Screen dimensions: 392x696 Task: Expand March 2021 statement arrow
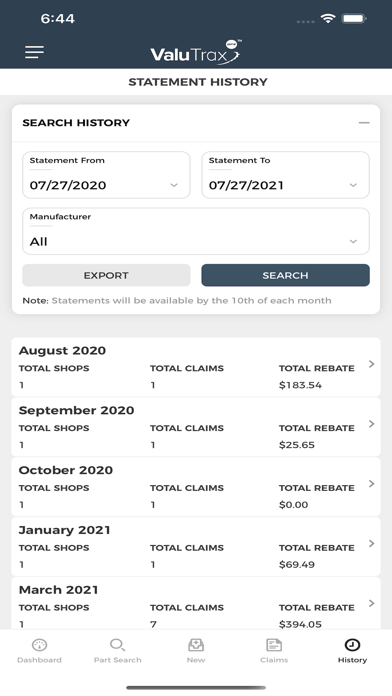[372, 604]
